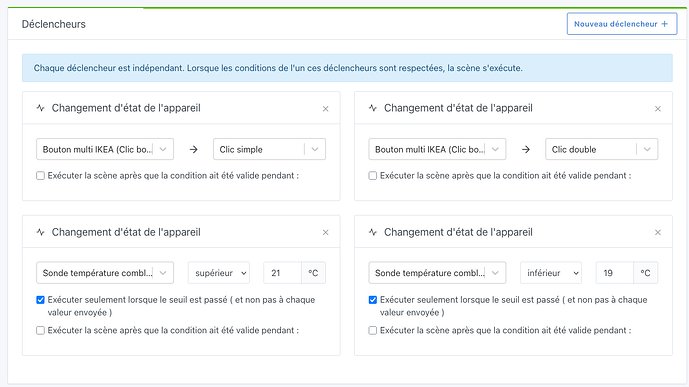
Task: Click the pulse icon on supérieur trigger card
Action: coord(40,232)
